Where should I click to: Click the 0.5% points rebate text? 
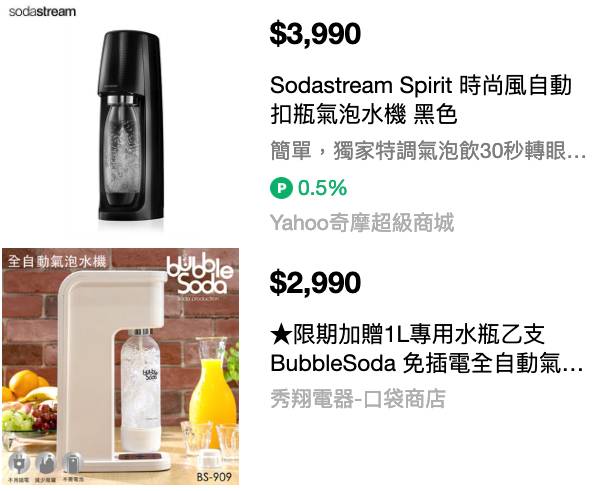coord(322,188)
